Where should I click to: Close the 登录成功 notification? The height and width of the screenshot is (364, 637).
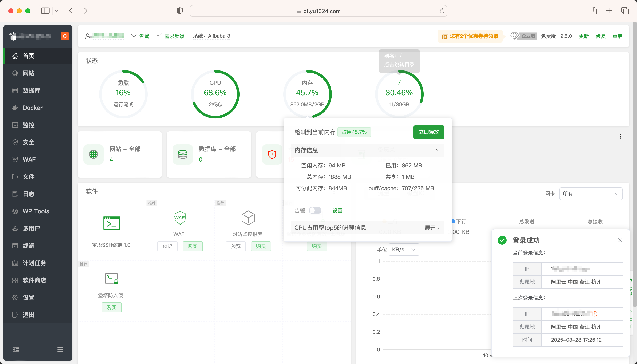[x=620, y=240]
